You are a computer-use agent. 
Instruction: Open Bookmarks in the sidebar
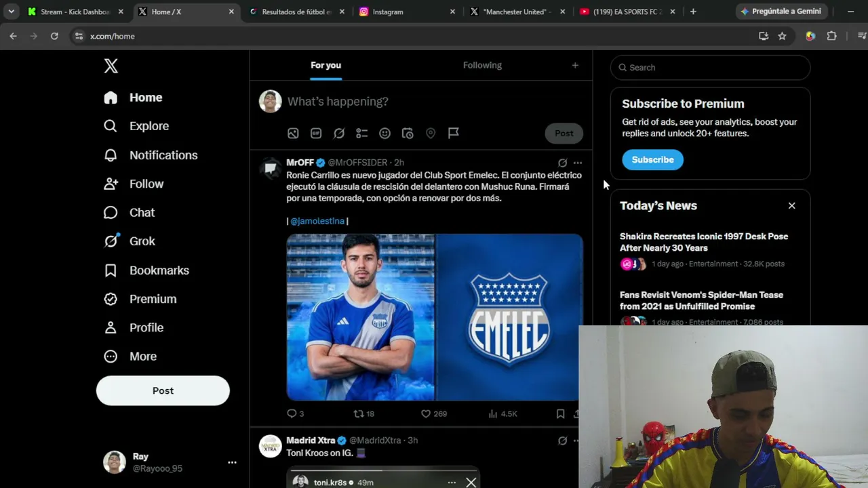146,270
